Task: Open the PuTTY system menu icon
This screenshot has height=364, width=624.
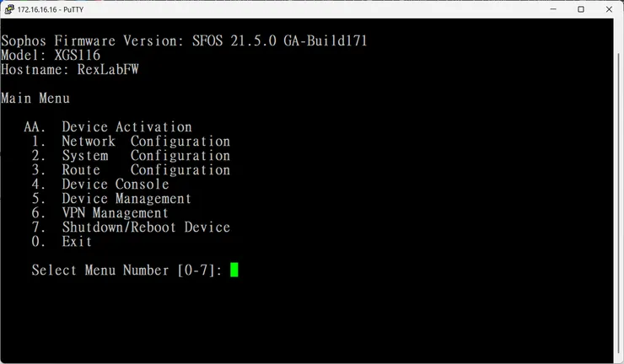Action: pos(9,9)
